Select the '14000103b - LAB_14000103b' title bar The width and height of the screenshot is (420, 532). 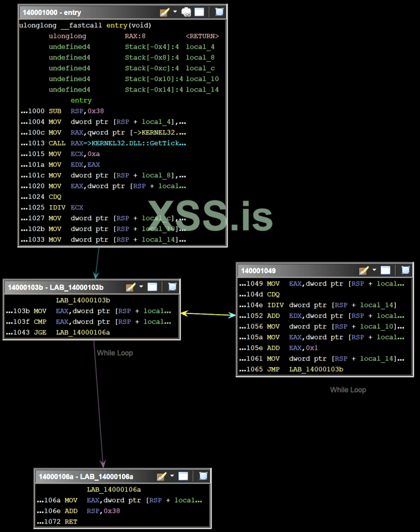tap(92, 287)
